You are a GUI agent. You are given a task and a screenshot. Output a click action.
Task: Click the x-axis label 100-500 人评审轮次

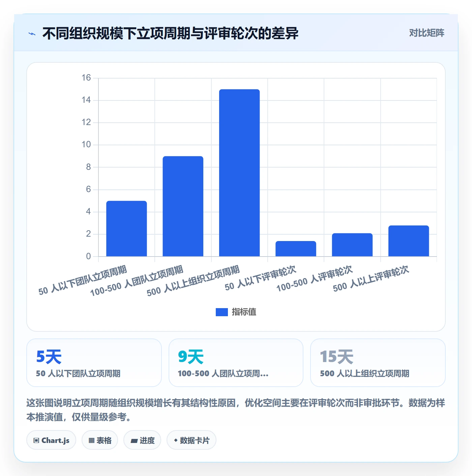(x=314, y=279)
